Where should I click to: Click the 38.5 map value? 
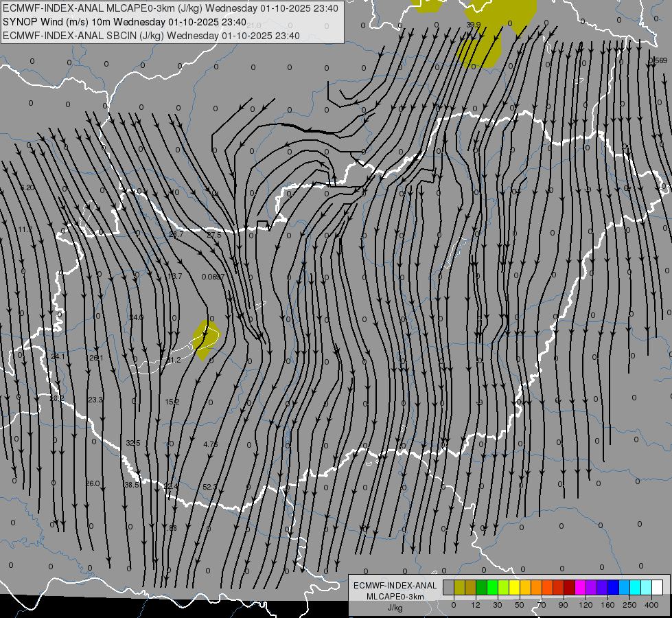132,485
